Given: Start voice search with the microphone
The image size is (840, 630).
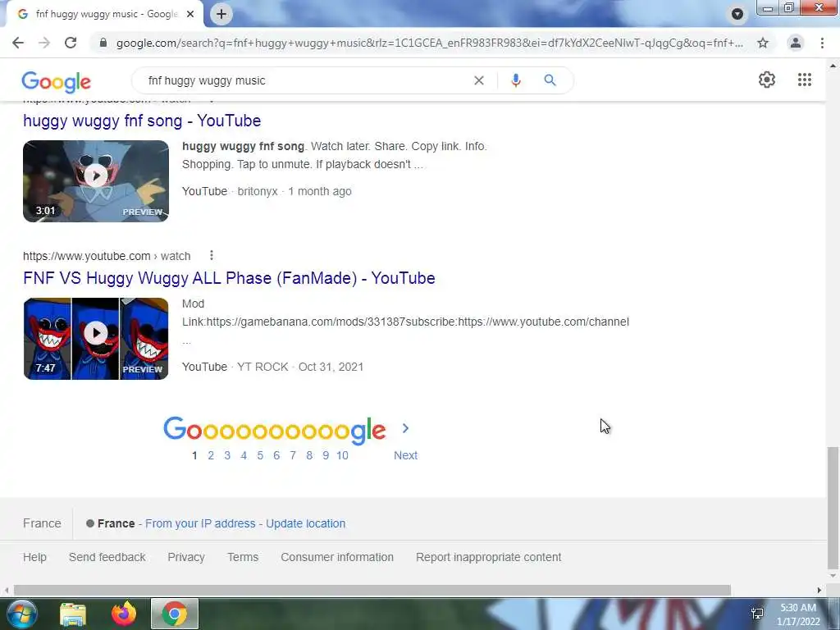Looking at the screenshot, I should (x=516, y=80).
